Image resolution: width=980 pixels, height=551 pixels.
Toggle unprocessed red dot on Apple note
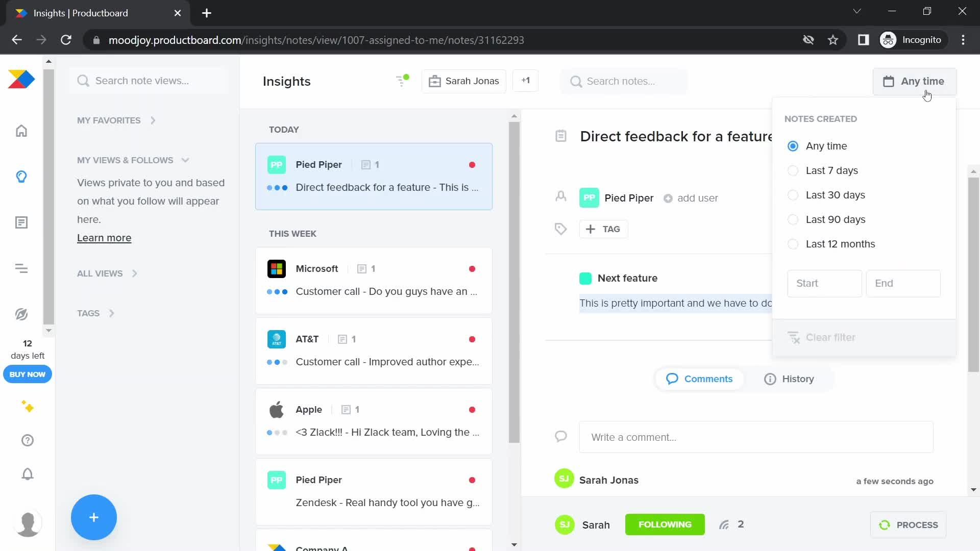pos(472,410)
